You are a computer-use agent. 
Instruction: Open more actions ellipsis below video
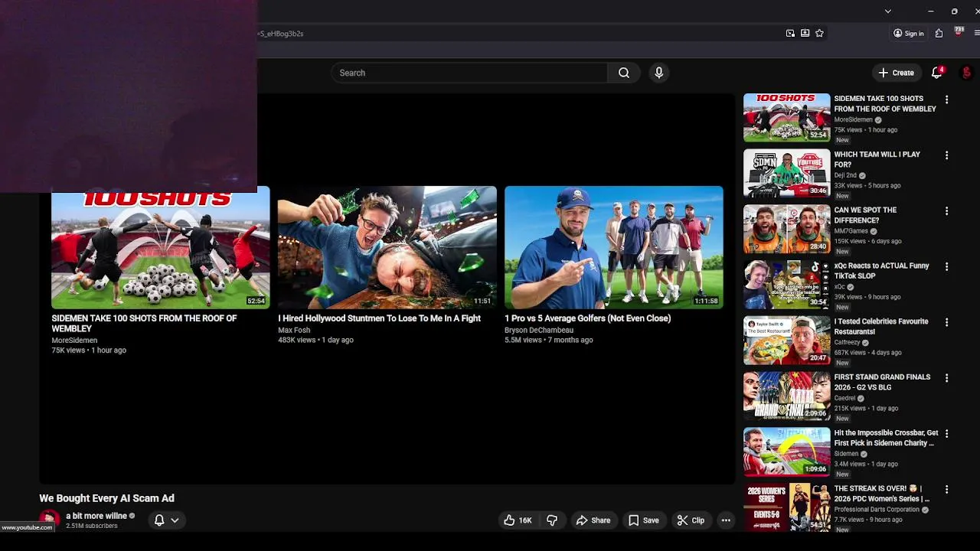(726, 520)
